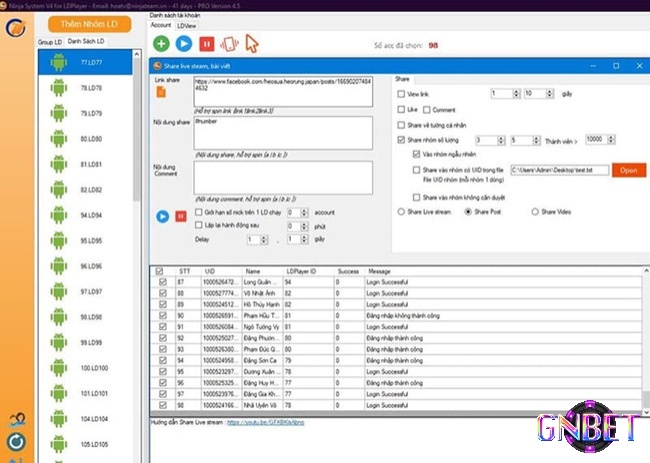This screenshot has height=463, width=650.
Task: Start accounts with the blue play icon
Action: 184,44
